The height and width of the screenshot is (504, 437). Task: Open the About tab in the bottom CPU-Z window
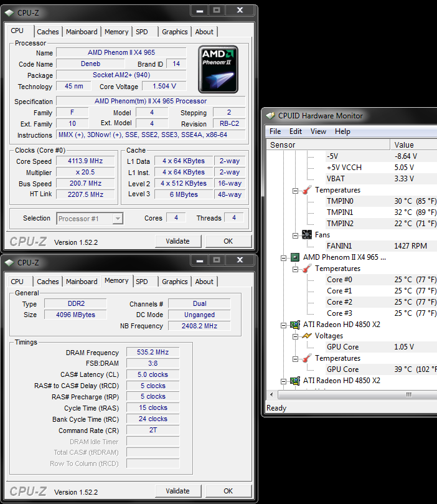coord(204,282)
